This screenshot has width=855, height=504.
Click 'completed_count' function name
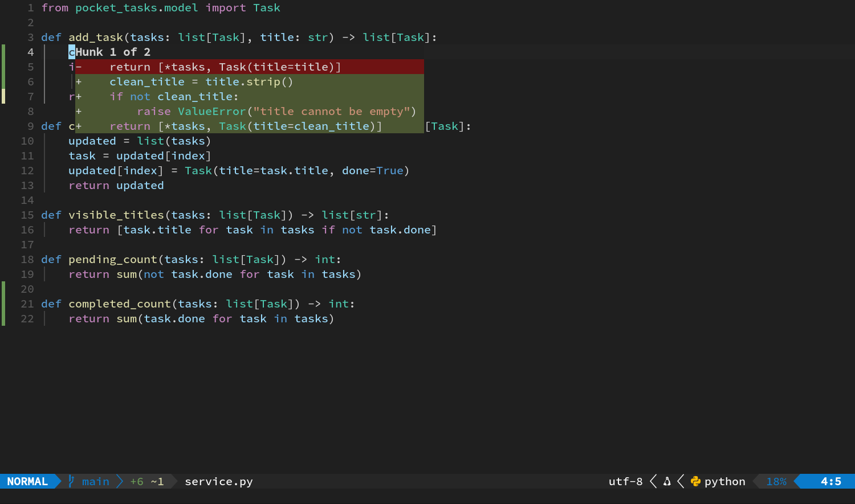pyautogui.click(x=120, y=304)
